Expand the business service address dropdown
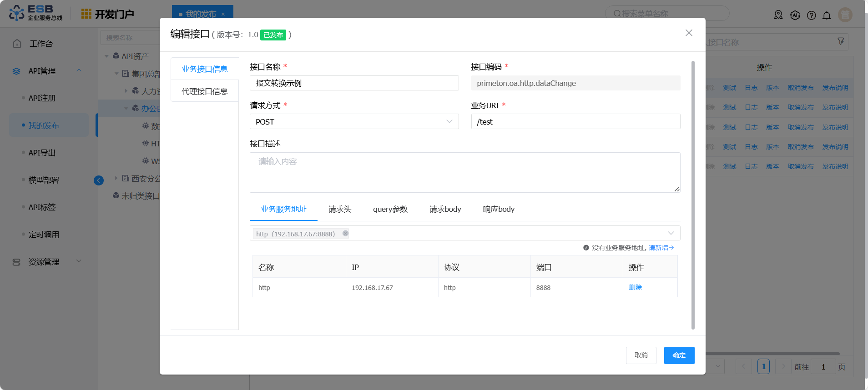 pyautogui.click(x=671, y=233)
